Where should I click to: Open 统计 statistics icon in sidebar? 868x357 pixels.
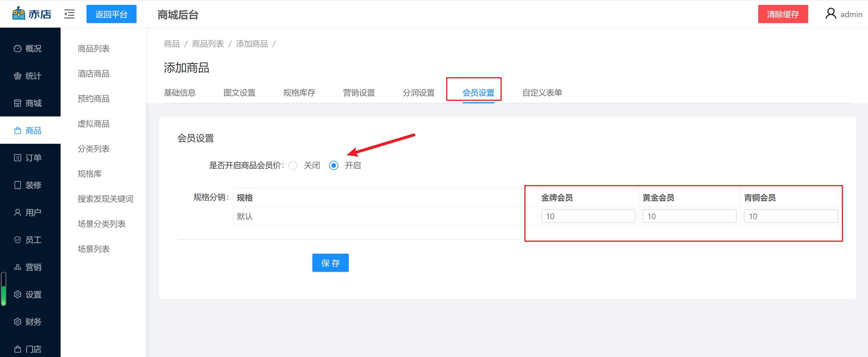[18, 76]
